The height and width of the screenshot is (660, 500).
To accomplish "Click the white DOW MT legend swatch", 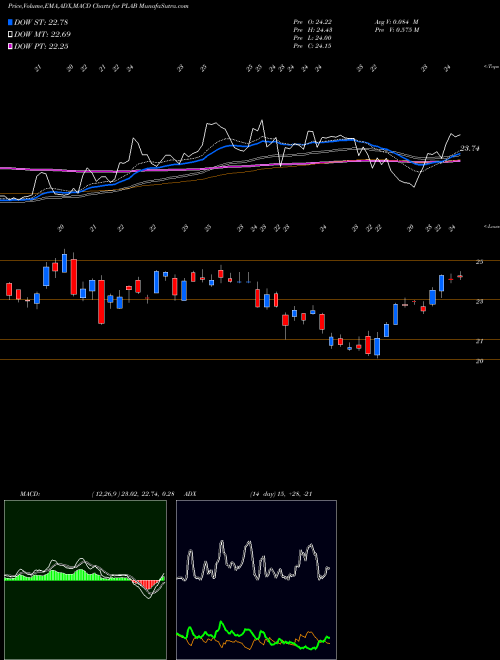I will 10,35.
